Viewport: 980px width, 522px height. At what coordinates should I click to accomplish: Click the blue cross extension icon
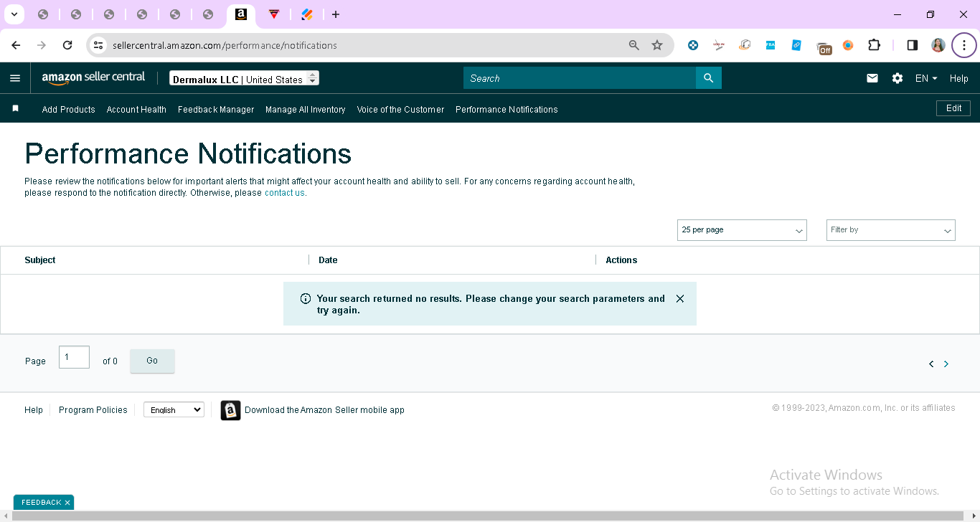693,45
